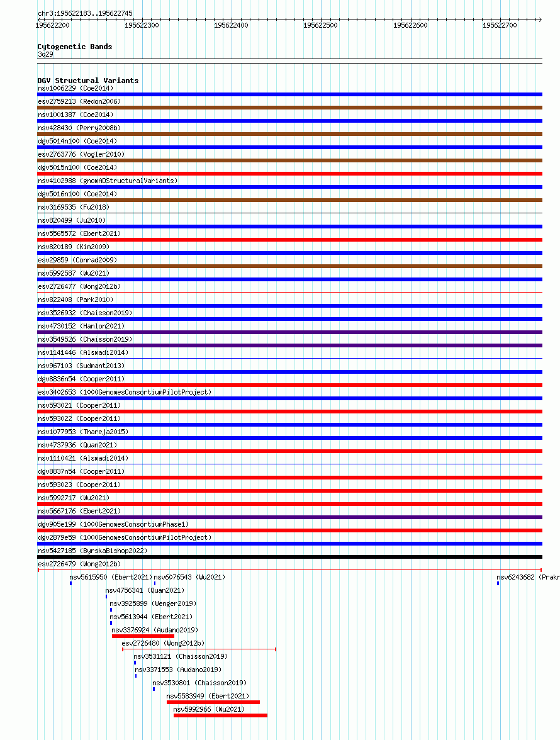Click ruler coordinate 195622400
The width and height of the screenshot is (560, 740).
(231, 25)
